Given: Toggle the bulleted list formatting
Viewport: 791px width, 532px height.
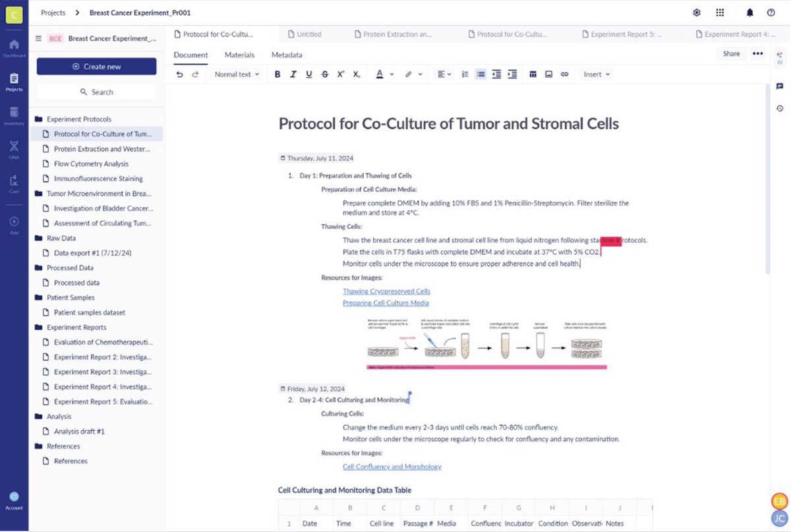Looking at the screenshot, I should pos(480,74).
